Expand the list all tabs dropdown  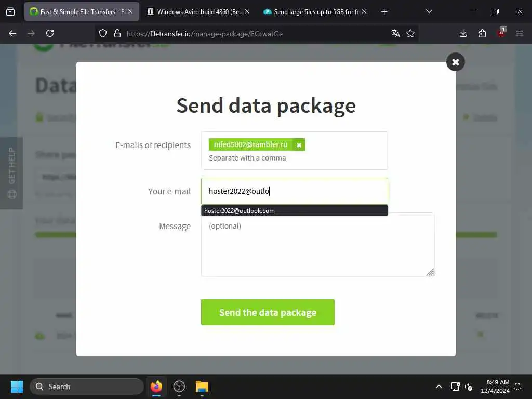[x=429, y=12]
